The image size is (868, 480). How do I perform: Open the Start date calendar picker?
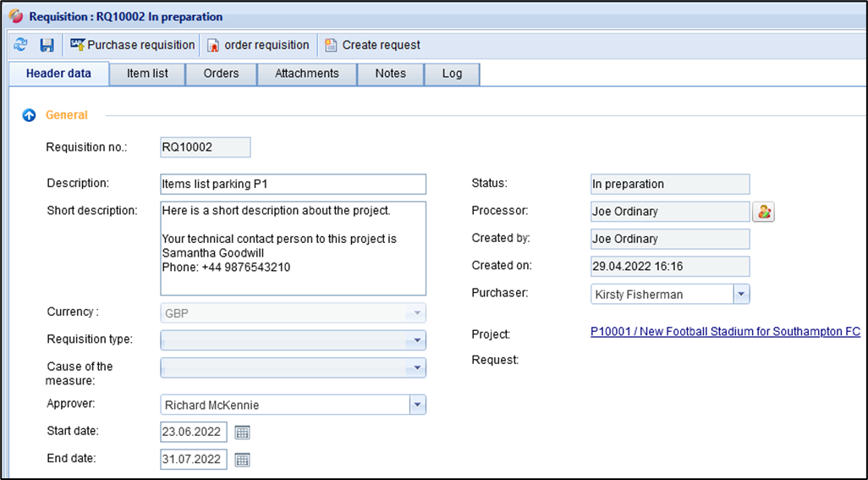242,433
